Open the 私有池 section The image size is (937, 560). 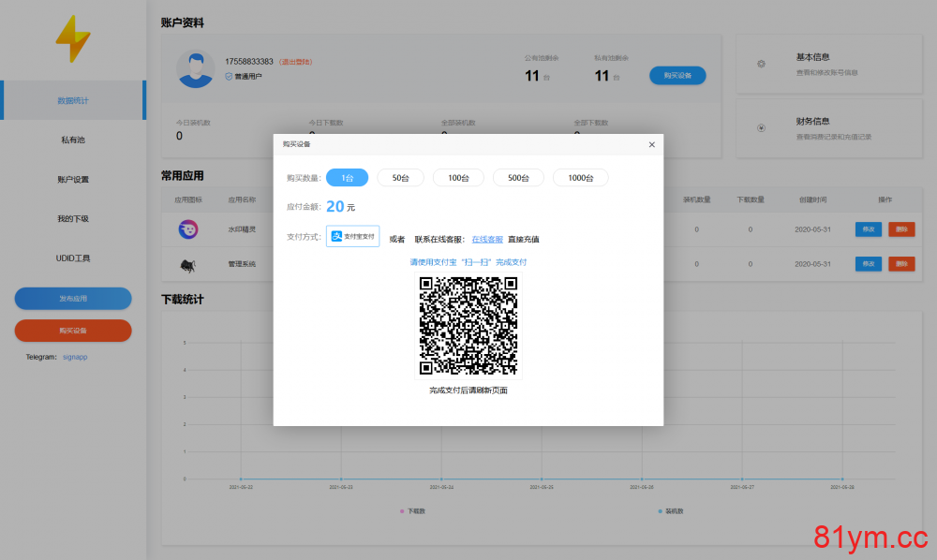pyautogui.click(x=73, y=140)
